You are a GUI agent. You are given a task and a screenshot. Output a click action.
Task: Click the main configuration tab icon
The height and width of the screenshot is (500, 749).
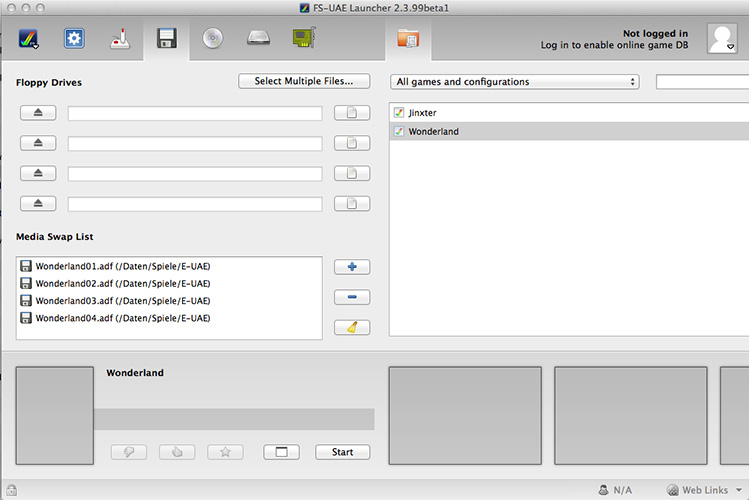coord(29,39)
